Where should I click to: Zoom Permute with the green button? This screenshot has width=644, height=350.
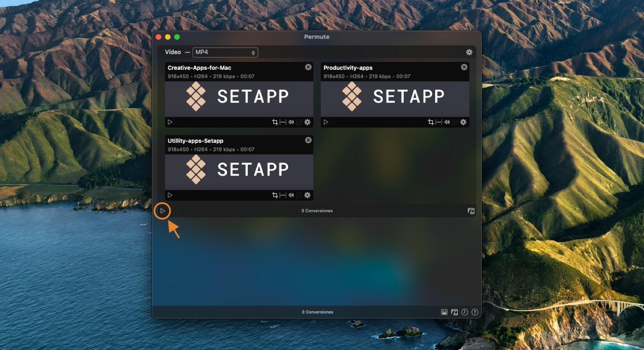pyautogui.click(x=177, y=37)
